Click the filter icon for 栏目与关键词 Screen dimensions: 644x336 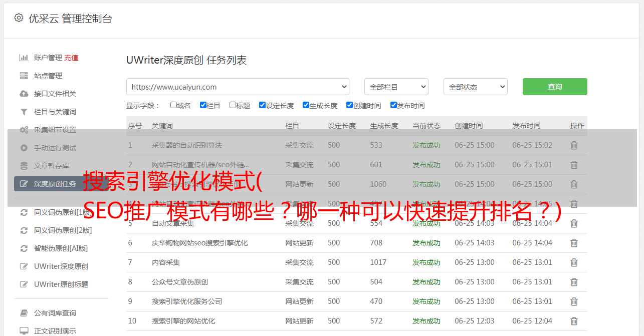click(x=24, y=112)
